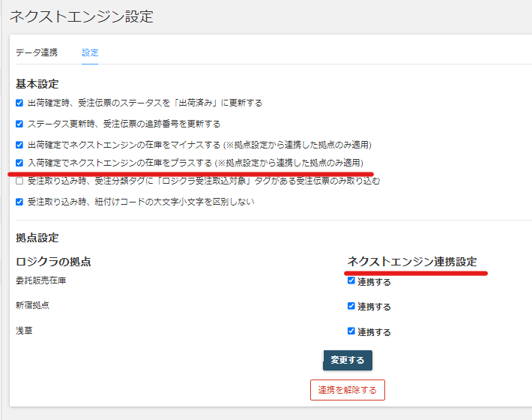Toggle 出荷確定で在庫をマイナスする checkbox

pyautogui.click(x=19, y=145)
